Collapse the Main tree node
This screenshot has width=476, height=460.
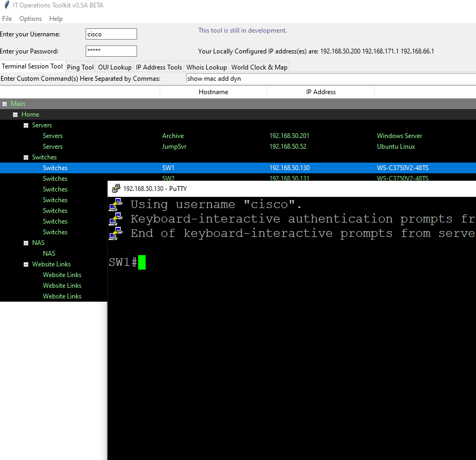click(5, 104)
